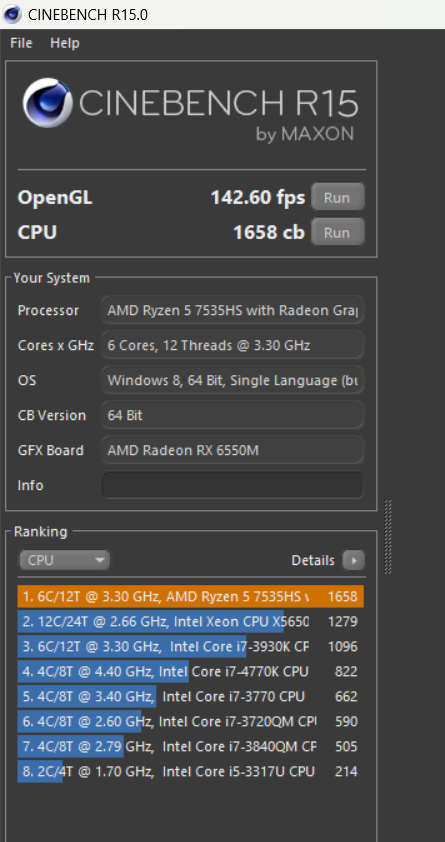Click the Details arrow icon button

point(353,560)
